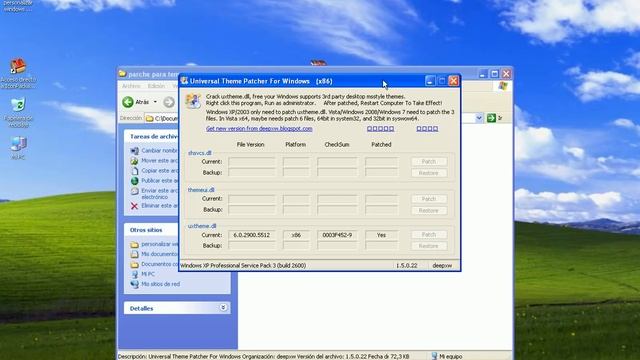
Task: Open the Archivo menu in Explorer
Action: pyautogui.click(x=131, y=86)
